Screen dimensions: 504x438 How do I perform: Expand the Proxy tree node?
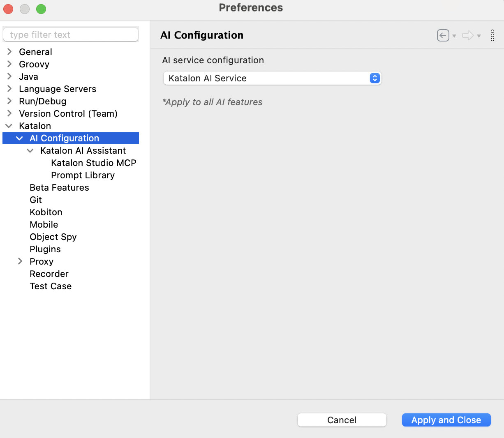[20, 261]
